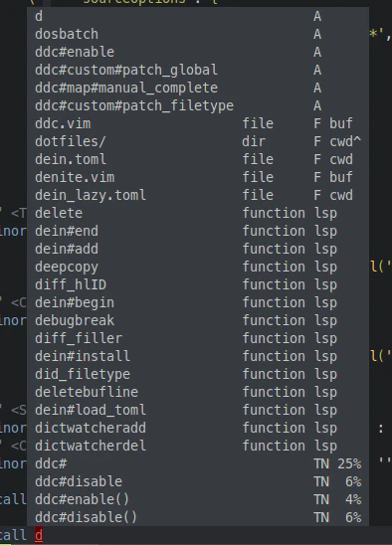Image resolution: width=392 pixels, height=545 pixels.
Task: Pick the 'ddc#enable' candidate marked A
Action: pyautogui.click(x=198, y=52)
